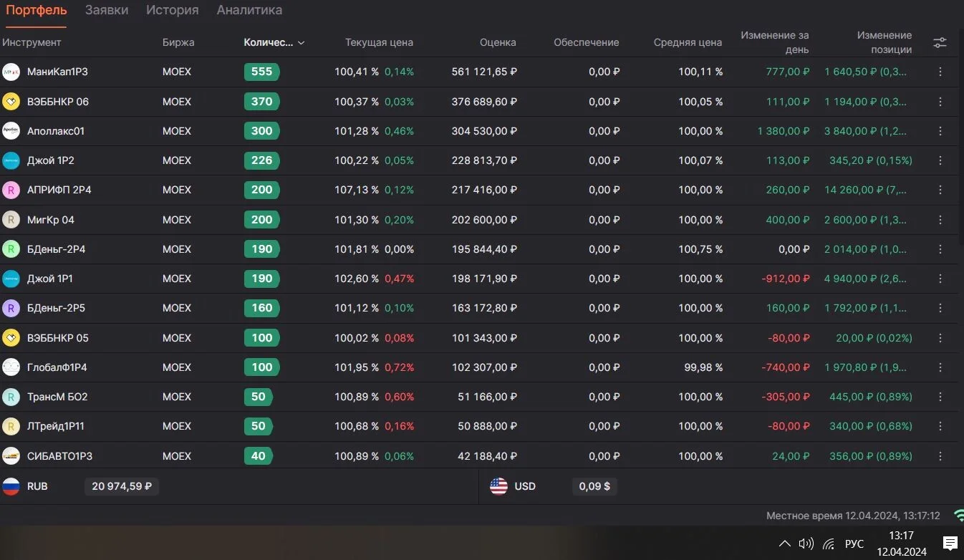The width and height of the screenshot is (964, 560).
Task: Switch to the История tab
Action: [x=173, y=10]
